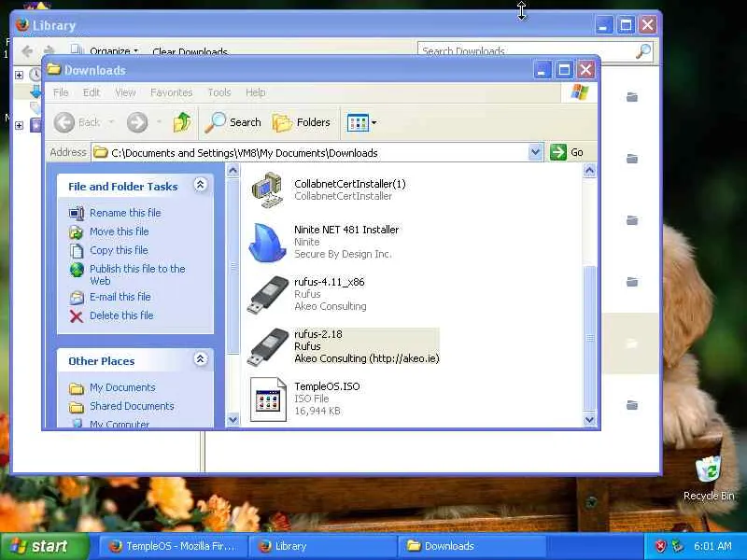Screen dimensions: 747x560
Task: Collapse File and Folder Tasks panel
Action: 201,185
